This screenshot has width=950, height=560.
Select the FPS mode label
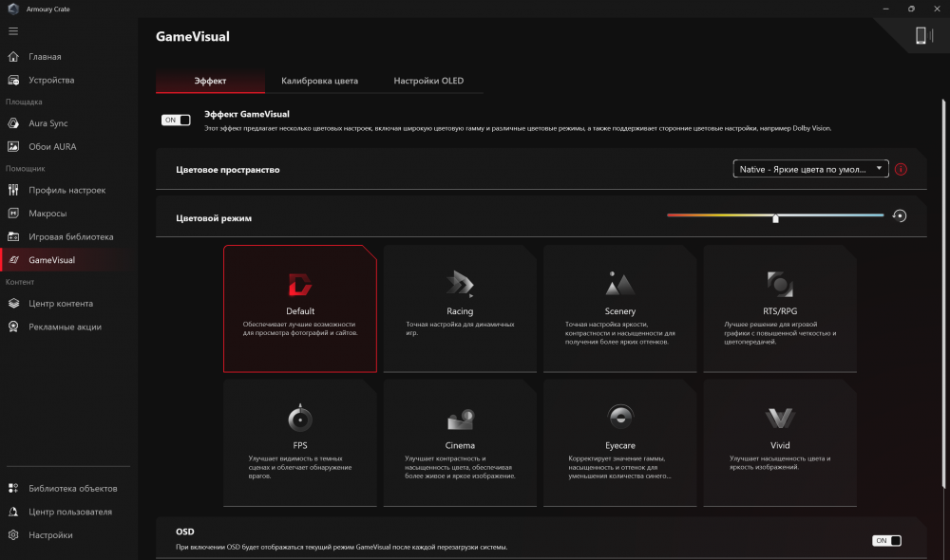pyautogui.click(x=300, y=445)
